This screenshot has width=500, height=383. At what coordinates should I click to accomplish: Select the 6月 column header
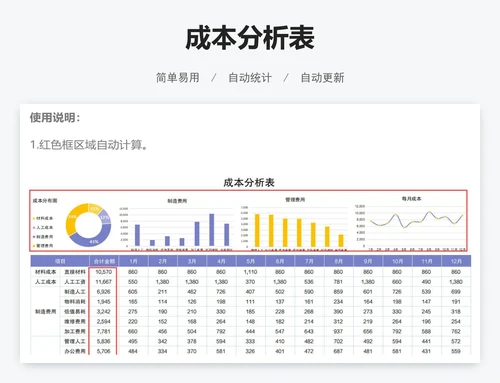click(x=280, y=261)
